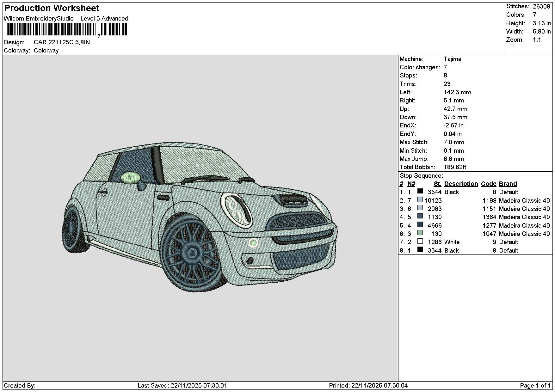The height and width of the screenshot is (392, 555).
Task: Click the 'Printed: 22/11/2025 07.30.04' text
Action: (368, 386)
